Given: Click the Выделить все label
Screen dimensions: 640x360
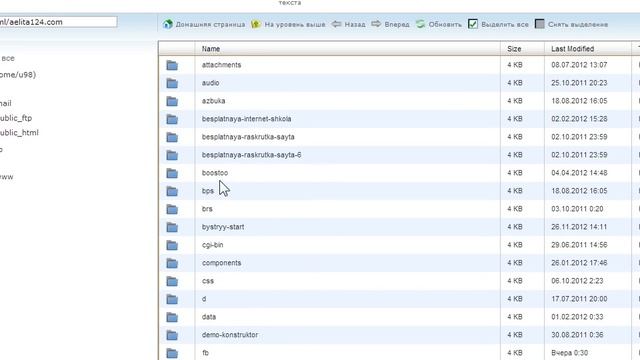Looking at the screenshot, I should click(504, 24).
